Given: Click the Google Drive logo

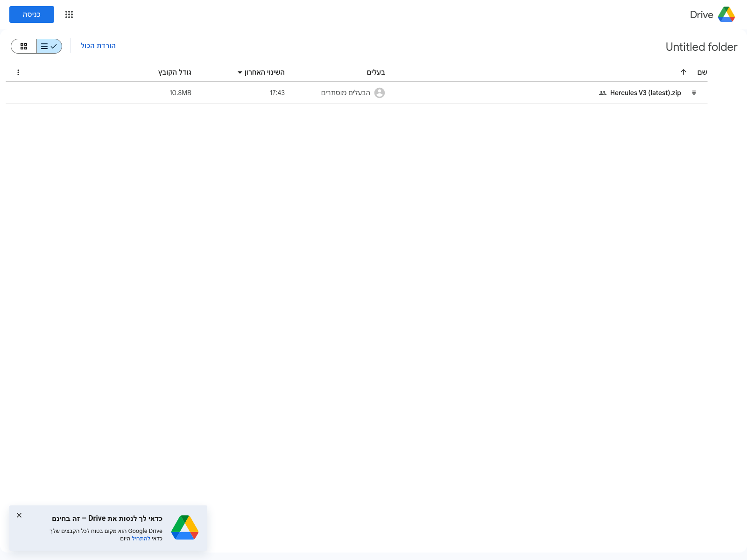Looking at the screenshot, I should 726,14.
